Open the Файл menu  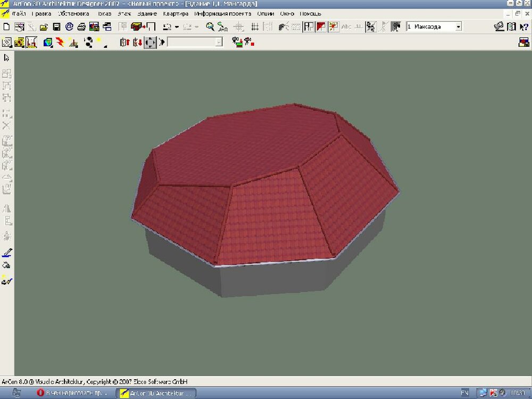pyautogui.click(x=19, y=13)
